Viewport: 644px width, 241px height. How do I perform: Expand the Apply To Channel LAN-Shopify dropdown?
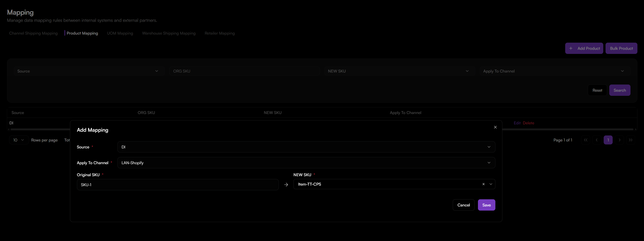click(x=306, y=163)
